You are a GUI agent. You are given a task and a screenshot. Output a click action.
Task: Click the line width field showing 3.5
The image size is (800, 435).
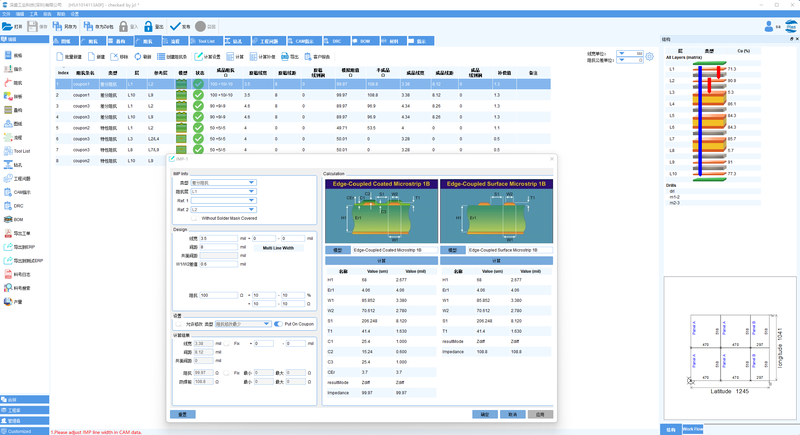[x=218, y=238]
